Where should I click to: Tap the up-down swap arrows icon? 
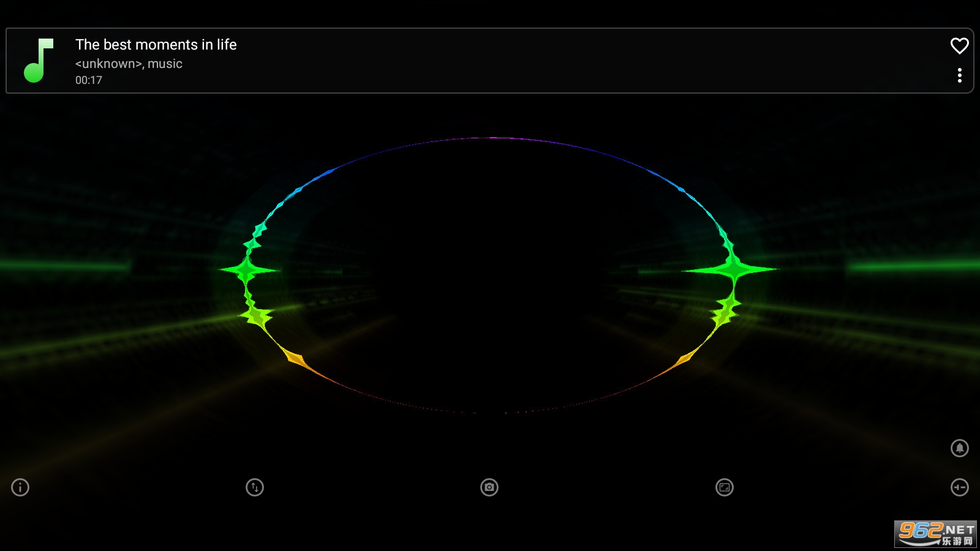(255, 487)
